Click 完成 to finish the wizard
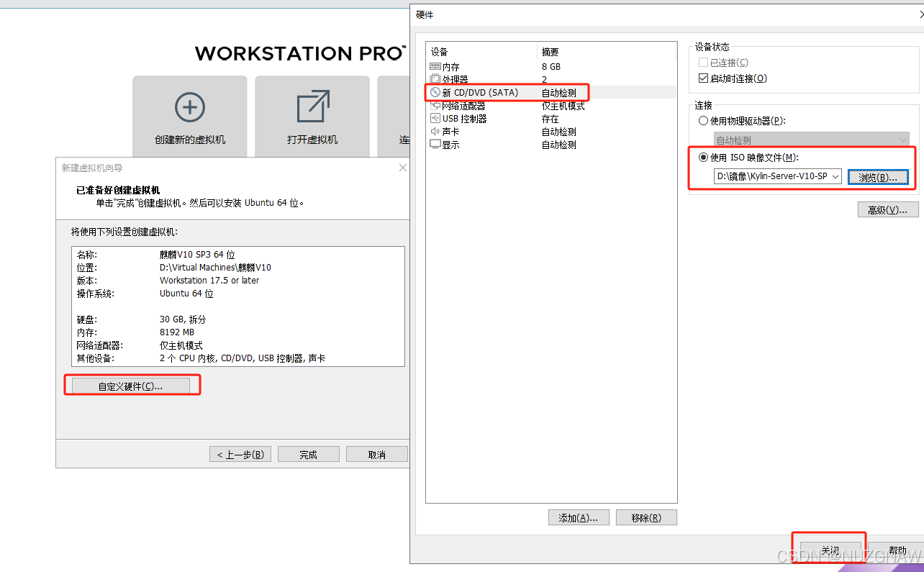Viewport: 924px width, 572px height. [308, 455]
